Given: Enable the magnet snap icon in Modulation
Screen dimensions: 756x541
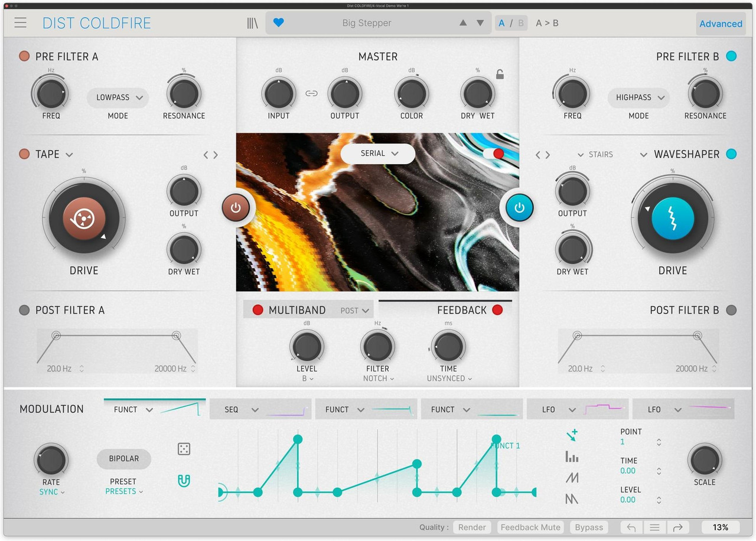Looking at the screenshot, I should point(184,481).
